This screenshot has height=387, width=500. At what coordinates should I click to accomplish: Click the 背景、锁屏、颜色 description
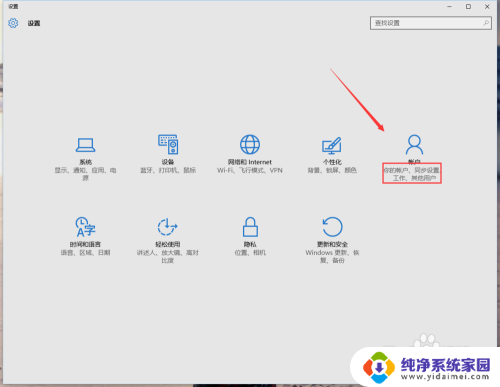[332, 170]
